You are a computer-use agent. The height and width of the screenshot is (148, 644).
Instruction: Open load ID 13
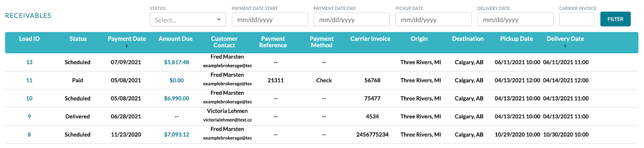pos(29,62)
